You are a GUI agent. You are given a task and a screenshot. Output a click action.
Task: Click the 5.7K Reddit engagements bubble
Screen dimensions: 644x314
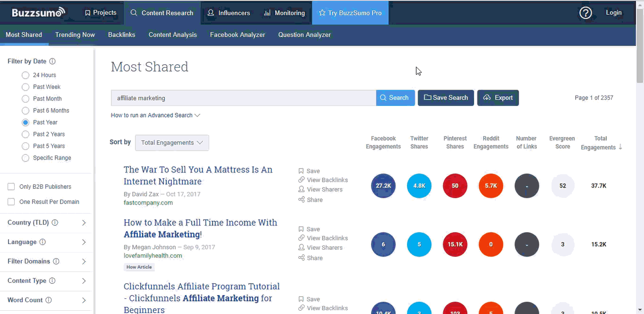tap(491, 186)
